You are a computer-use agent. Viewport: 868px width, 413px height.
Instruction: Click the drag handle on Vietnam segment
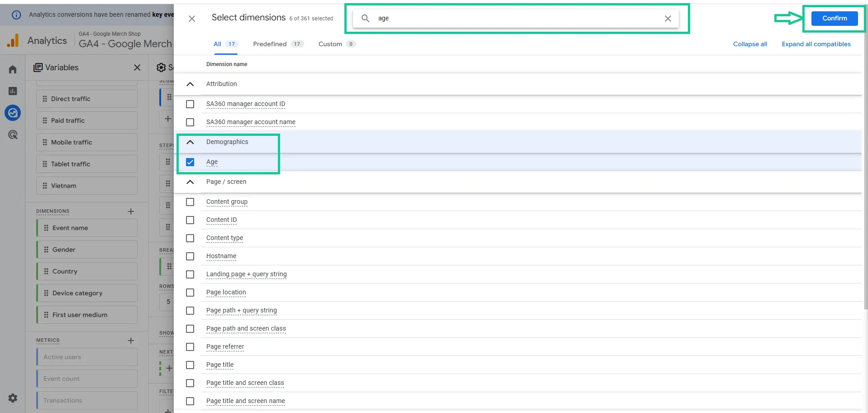tap(45, 186)
